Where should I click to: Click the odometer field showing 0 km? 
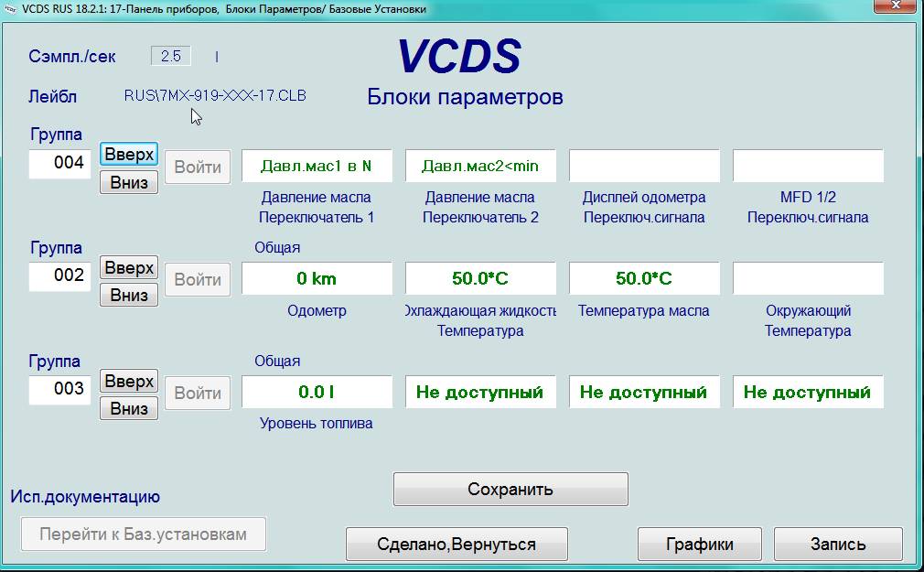[317, 278]
